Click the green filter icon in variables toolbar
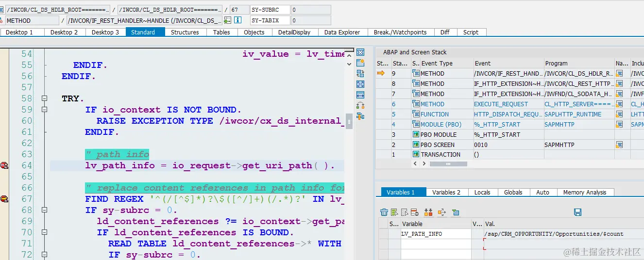Image resolution: width=644 pixels, height=260 pixels. pyautogui.click(x=455, y=212)
